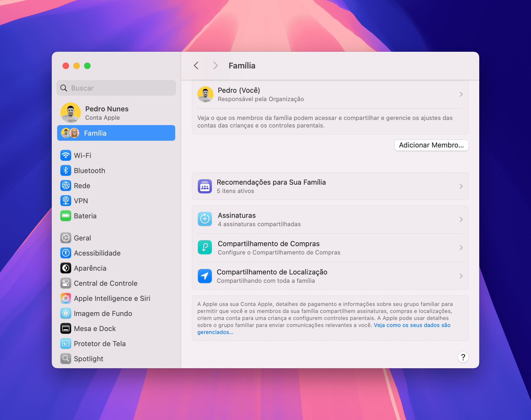Select the Spotlight icon in sidebar
The height and width of the screenshot is (420, 531).
(x=66, y=359)
